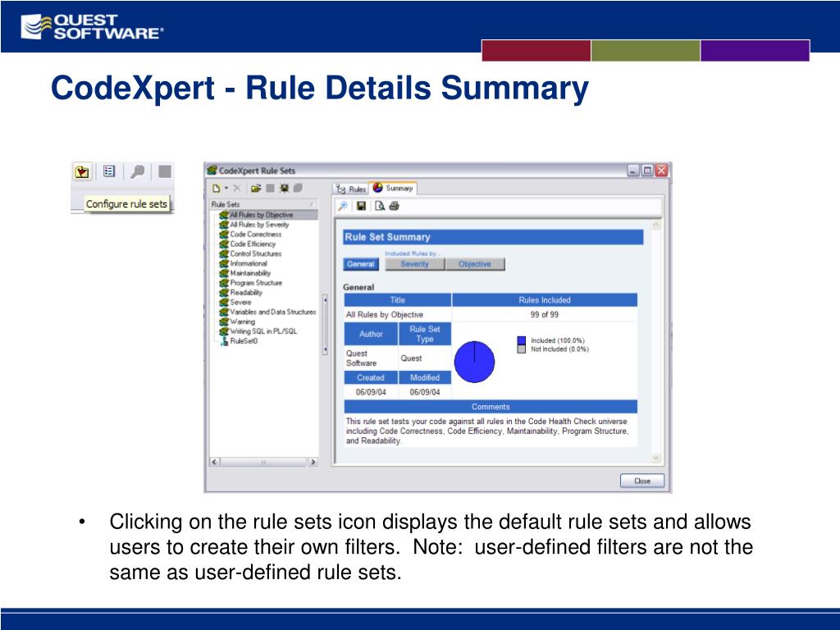Viewport: 840px width, 630px height.
Task: Click the checklist options icon beside Configure rule sets
Action: pos(109,171)
